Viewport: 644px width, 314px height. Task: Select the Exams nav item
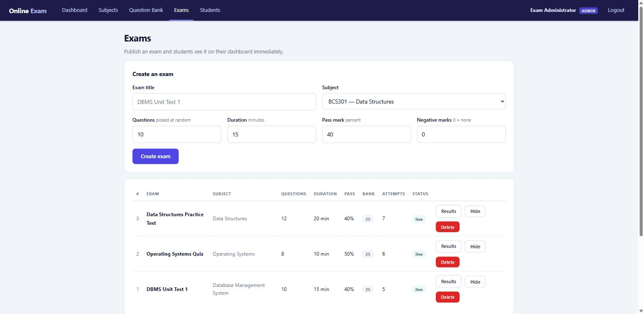[x=181, y=10]
